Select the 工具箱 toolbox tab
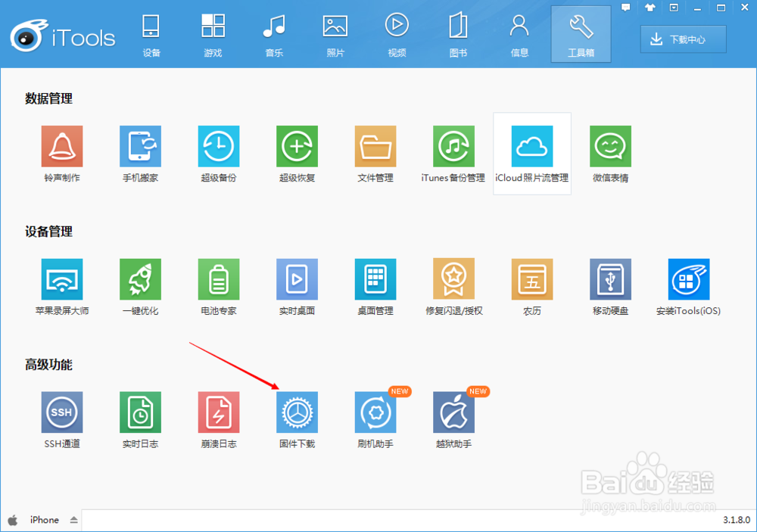 581,35
